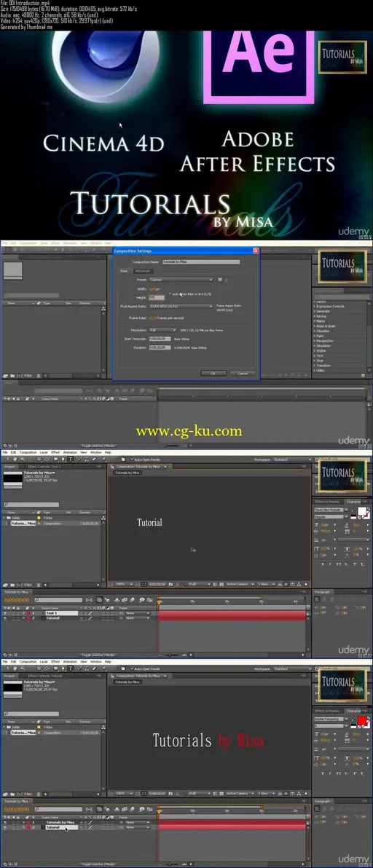Switch to the Basic tab in Composition Settings

(x=124, y=271)
